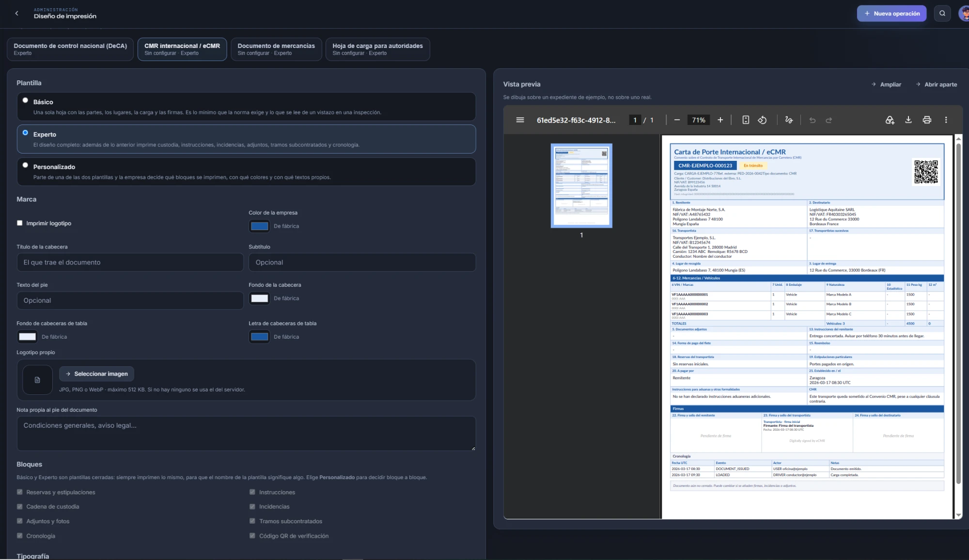Screen dimensions: 969x560
Task: Open the Fondo de la cabecera swatch
Action: [x=259, y=298]
